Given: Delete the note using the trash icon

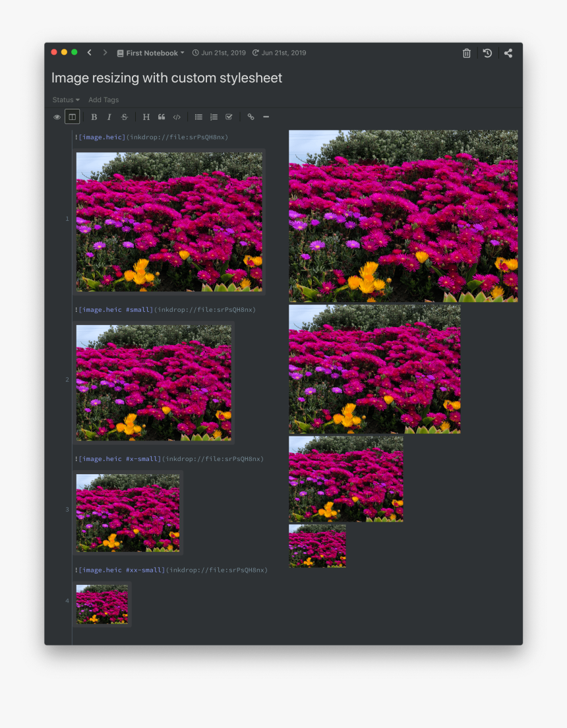Looking at the screenshot, I should tap(466, 53).
